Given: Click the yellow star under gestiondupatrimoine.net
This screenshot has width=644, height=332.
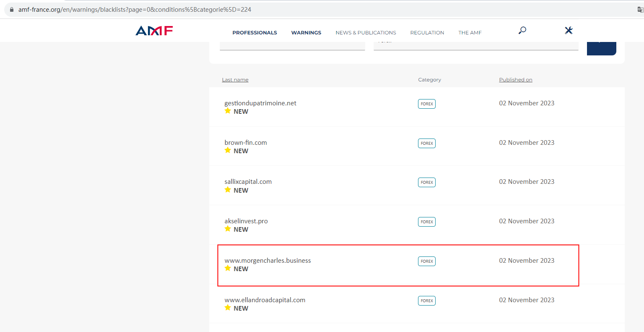Looking at the screenshot, I should point(228,111).
